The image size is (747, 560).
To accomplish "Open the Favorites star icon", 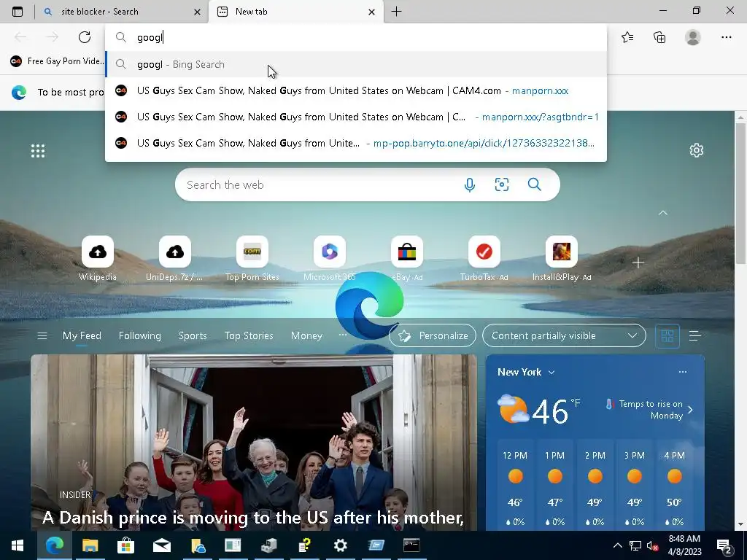I will 627,37.
